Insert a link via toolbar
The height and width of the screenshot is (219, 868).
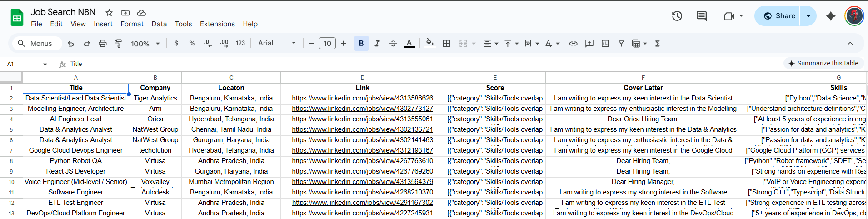(574, 44)
